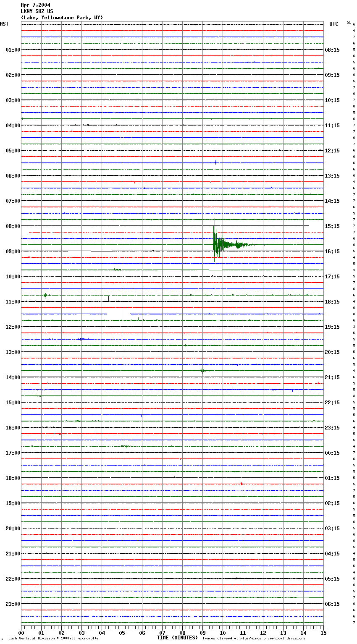Select the '22:15' UTC time label
This screenshot has height=644, width=357.
332,403
